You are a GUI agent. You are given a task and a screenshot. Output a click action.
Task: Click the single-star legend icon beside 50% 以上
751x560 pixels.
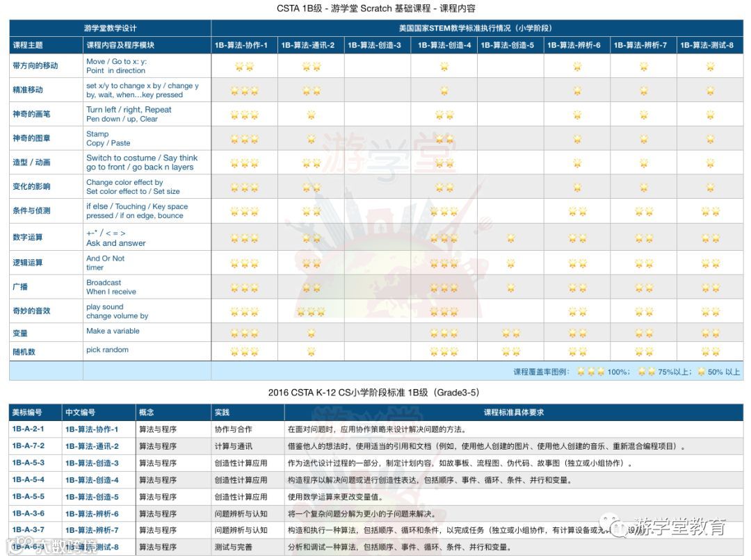point(701,372)
